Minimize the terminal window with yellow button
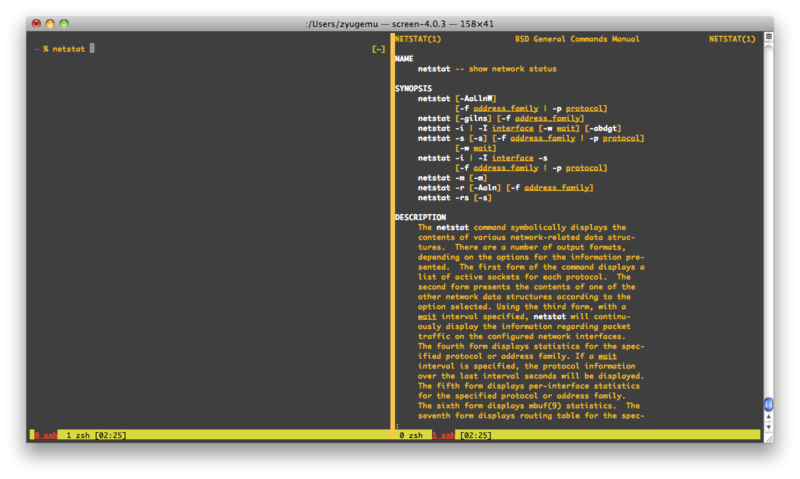The height and width of the screenshot is (479, 800). (50, 23)
